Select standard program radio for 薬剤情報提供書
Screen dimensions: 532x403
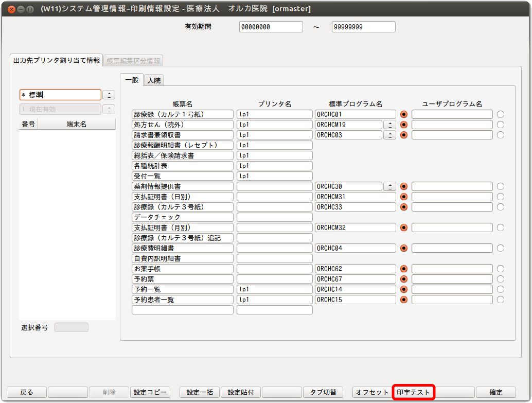[403, 186]
